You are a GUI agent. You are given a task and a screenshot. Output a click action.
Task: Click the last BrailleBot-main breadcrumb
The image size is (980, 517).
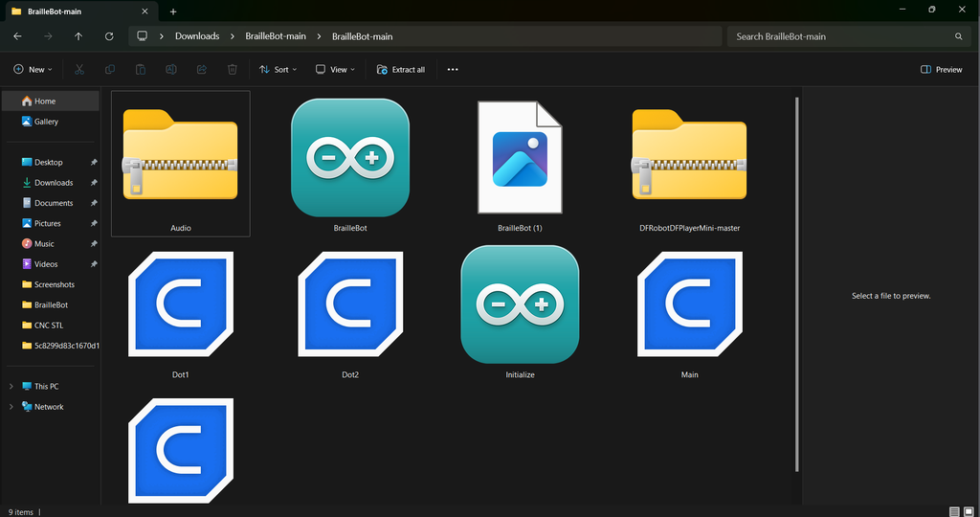pyautogui.click(x=363, y=36)
